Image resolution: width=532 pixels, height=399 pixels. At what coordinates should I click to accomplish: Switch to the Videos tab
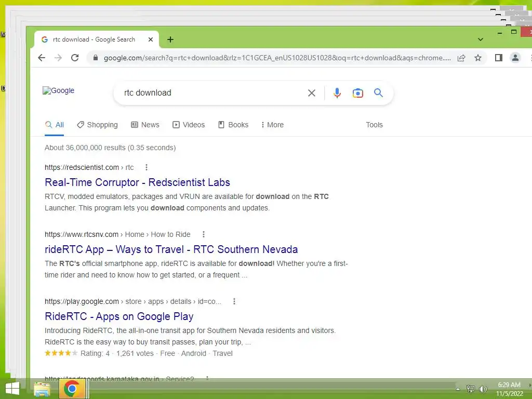(189, 125)
